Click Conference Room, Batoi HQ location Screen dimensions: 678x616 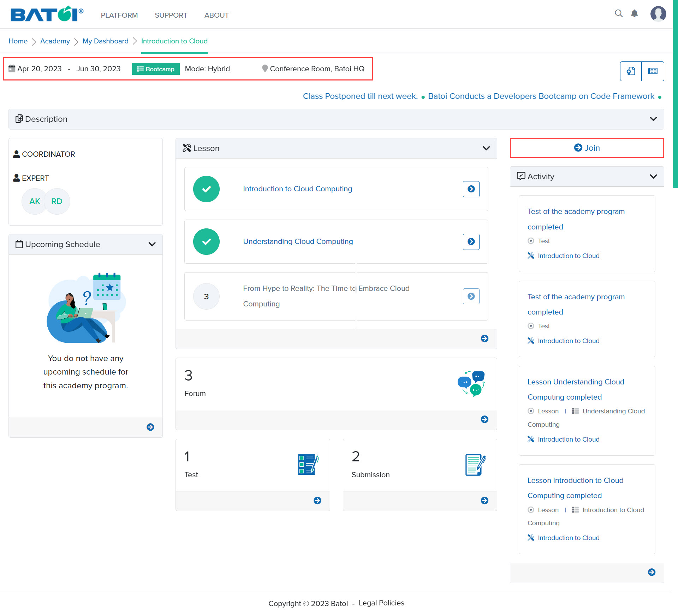point(317,69)
